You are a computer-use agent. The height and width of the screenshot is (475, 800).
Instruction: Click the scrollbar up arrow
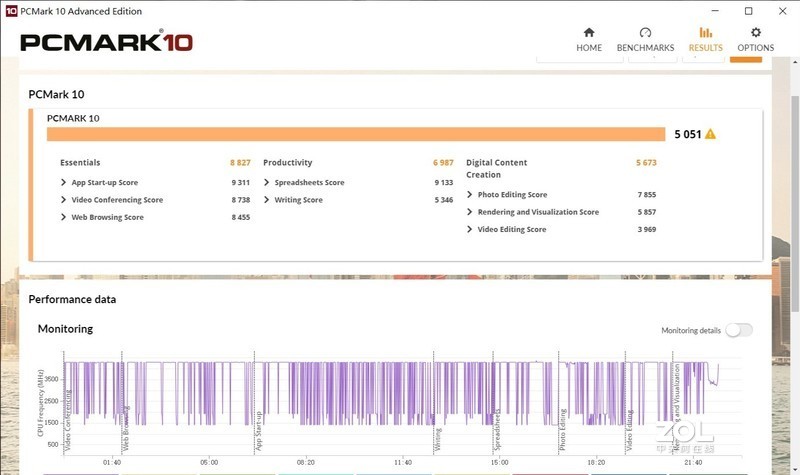coord(795,62)
